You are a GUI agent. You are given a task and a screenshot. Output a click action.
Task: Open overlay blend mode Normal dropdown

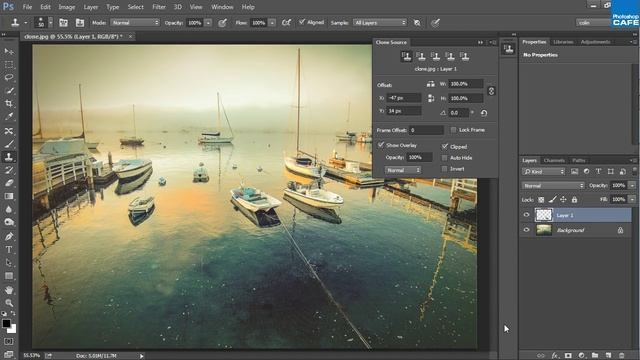[402, 170]
